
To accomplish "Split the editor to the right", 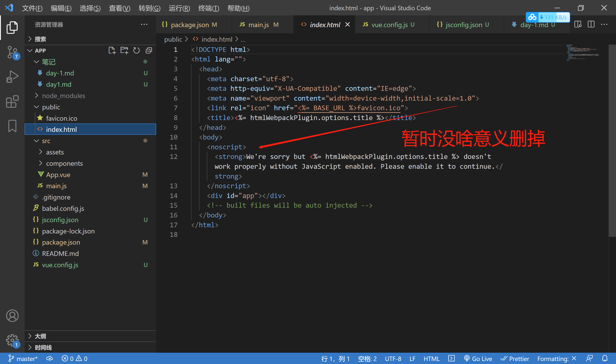I will [x=591, y=25].
